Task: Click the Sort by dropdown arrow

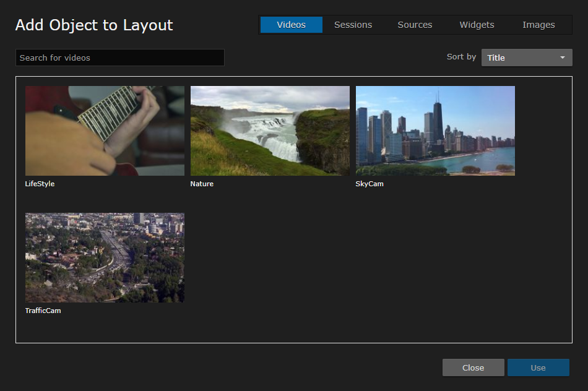Action: click(x=563, y=57)
